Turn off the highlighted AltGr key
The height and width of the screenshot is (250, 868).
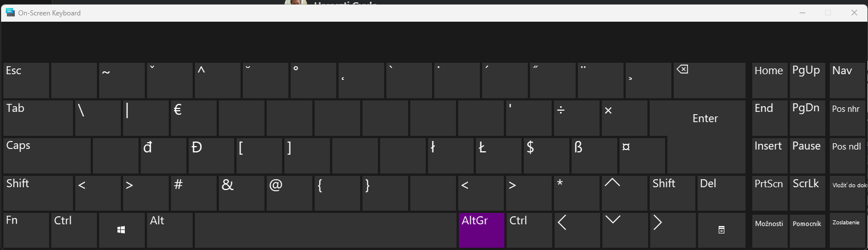pyautogui.click(x=482, y=230)
